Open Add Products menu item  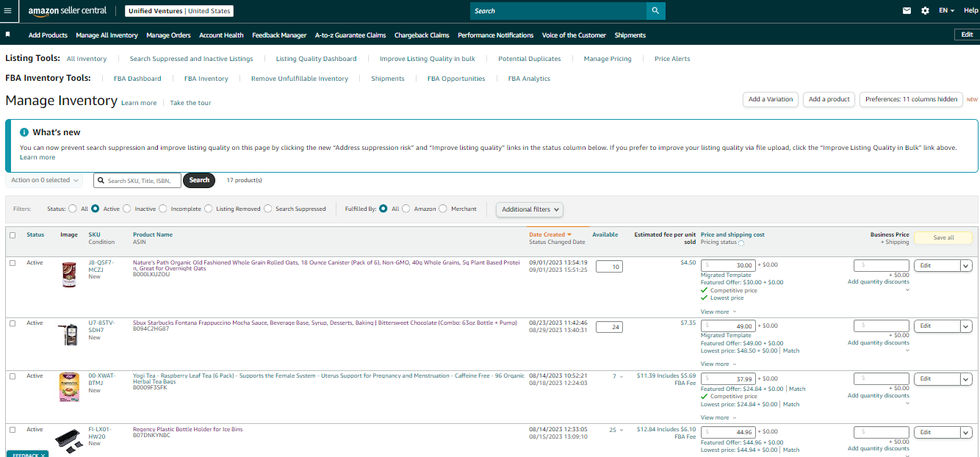pos(48,35)
